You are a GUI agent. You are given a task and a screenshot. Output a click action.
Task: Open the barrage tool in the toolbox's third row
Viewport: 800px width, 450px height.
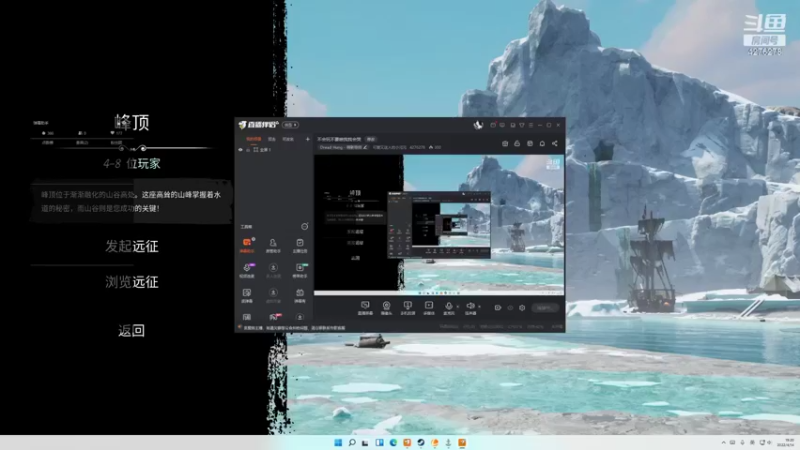pos(247,295)
